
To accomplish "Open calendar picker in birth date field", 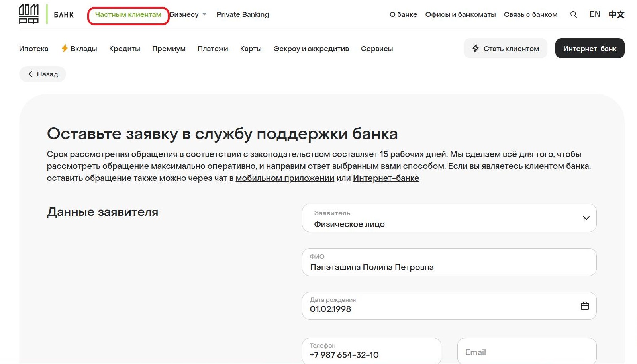I will (584, 306).
